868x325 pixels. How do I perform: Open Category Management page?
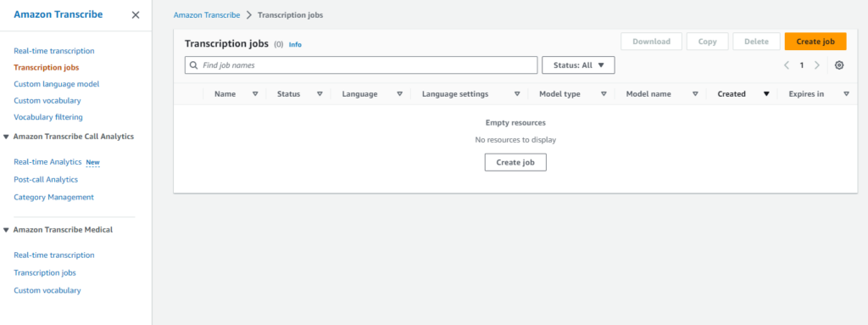(x=53, y=198)
